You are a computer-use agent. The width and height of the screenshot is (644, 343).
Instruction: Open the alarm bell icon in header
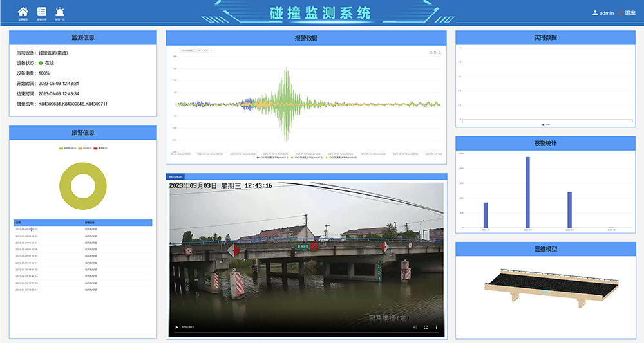pos(60,12)
